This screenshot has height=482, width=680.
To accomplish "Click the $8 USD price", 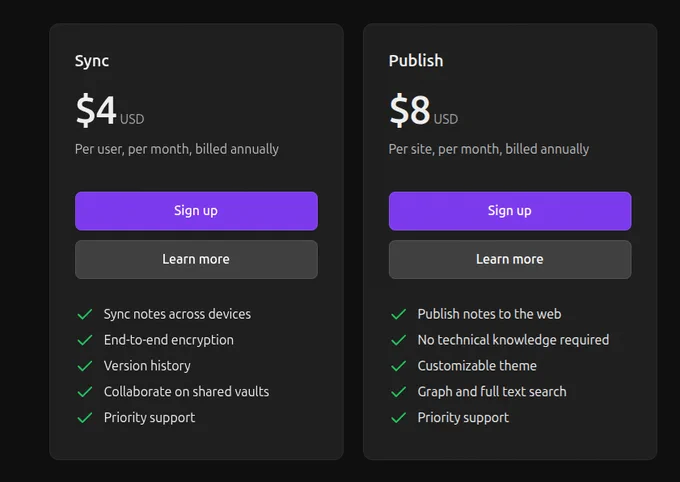I will coord(423,110).
